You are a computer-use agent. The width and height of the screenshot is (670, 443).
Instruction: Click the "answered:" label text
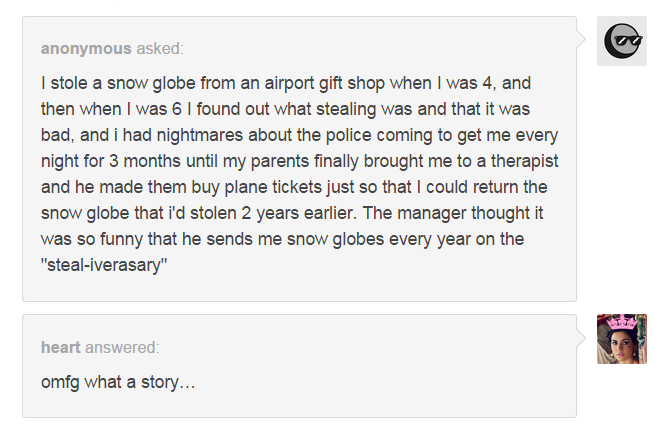[x=122, y=347]
